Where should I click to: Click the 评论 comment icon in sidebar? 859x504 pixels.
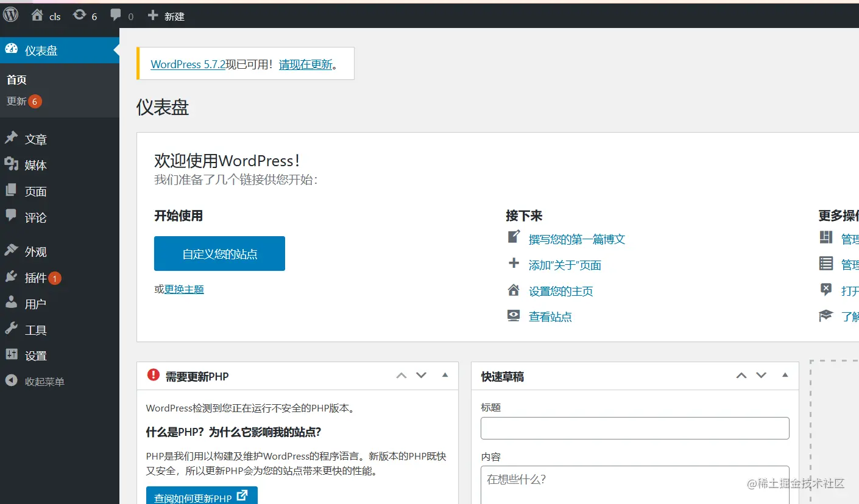click(11, 216)
